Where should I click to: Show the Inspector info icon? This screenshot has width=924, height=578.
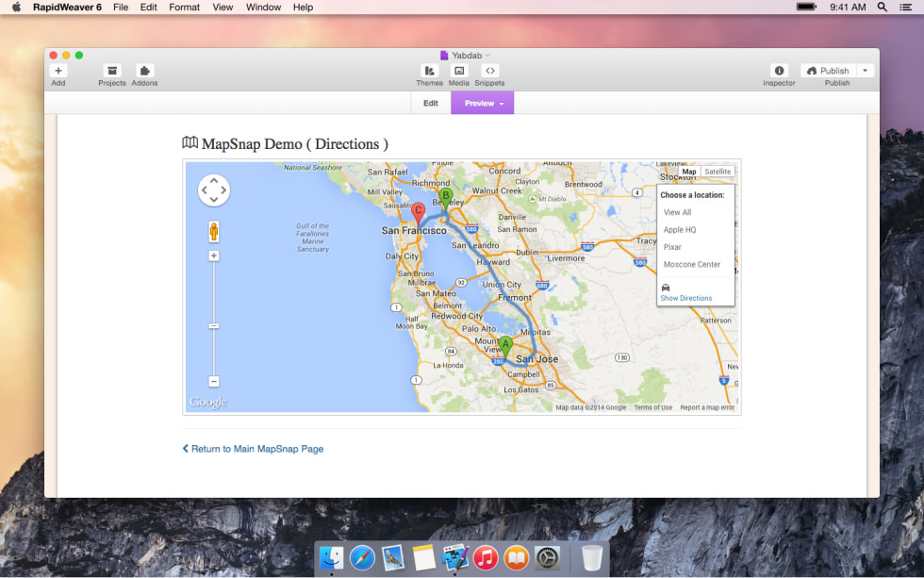779,71
